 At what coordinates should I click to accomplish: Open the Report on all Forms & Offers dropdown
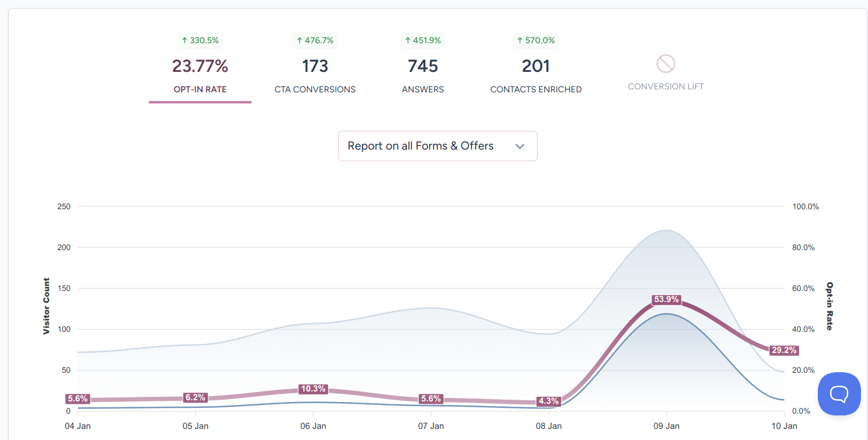click(x=420, y=146)
